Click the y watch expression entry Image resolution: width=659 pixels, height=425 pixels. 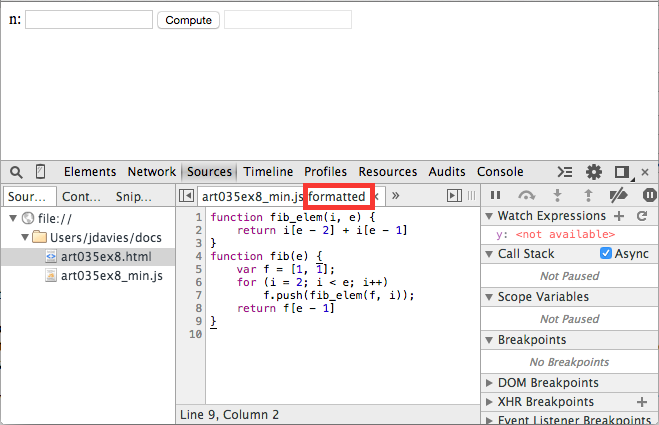(555, 234)
